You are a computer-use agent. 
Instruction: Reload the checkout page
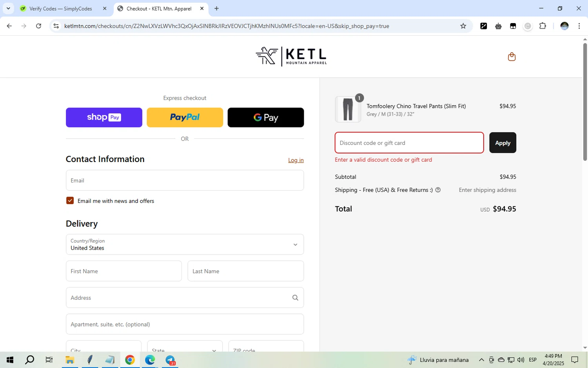tap(38, 26)
